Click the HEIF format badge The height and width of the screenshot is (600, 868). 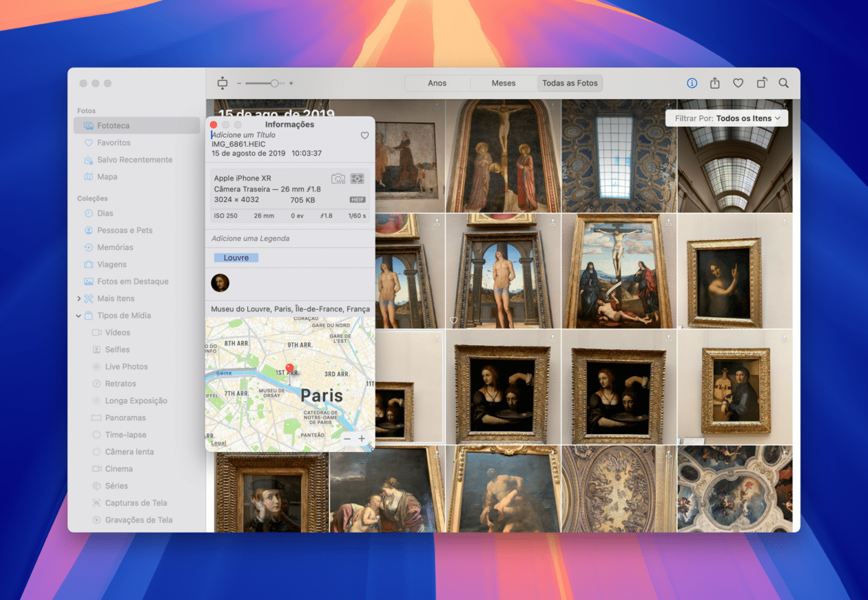point(358,200)
